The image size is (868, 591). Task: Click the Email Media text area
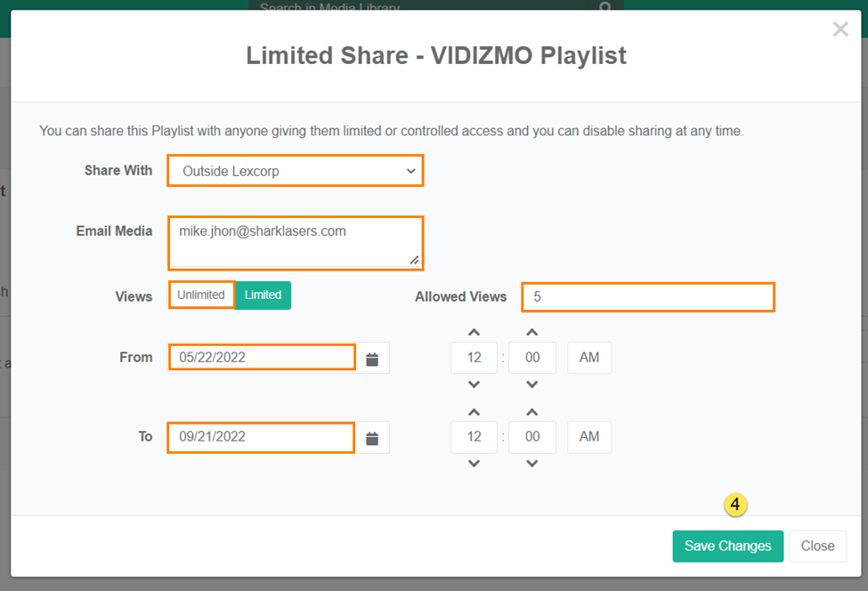click(296, 242)
